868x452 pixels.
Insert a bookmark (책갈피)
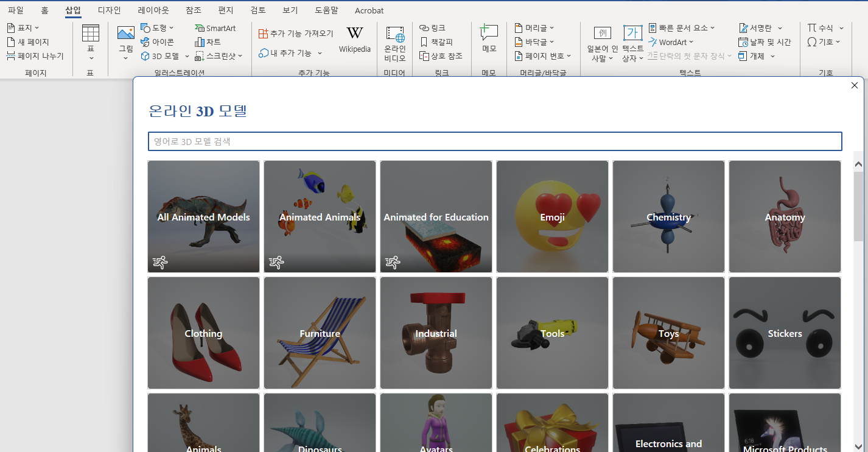pos(436,42)
